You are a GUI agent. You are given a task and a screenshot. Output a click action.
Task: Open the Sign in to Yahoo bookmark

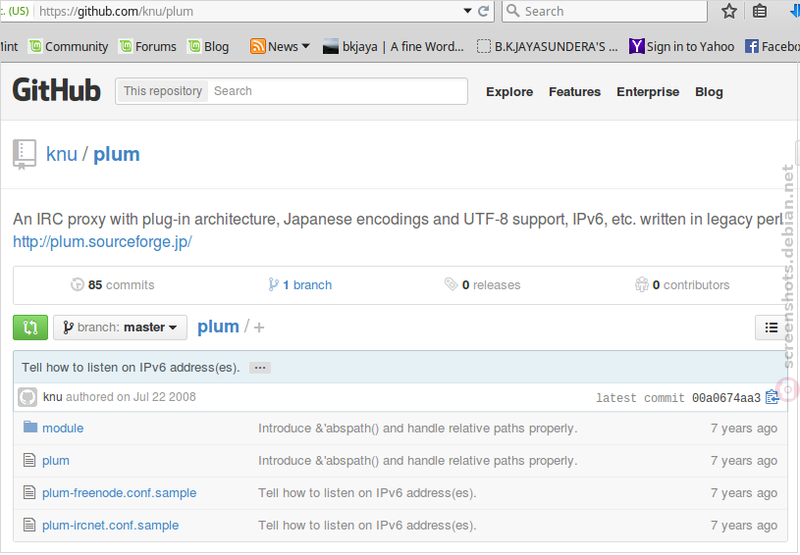(x=681, y=46)
